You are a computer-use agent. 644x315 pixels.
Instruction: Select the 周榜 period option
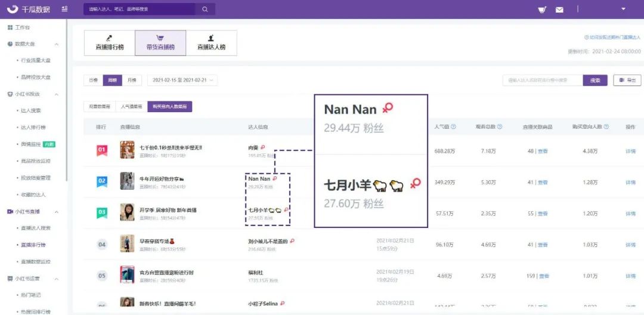coord(112,81)
